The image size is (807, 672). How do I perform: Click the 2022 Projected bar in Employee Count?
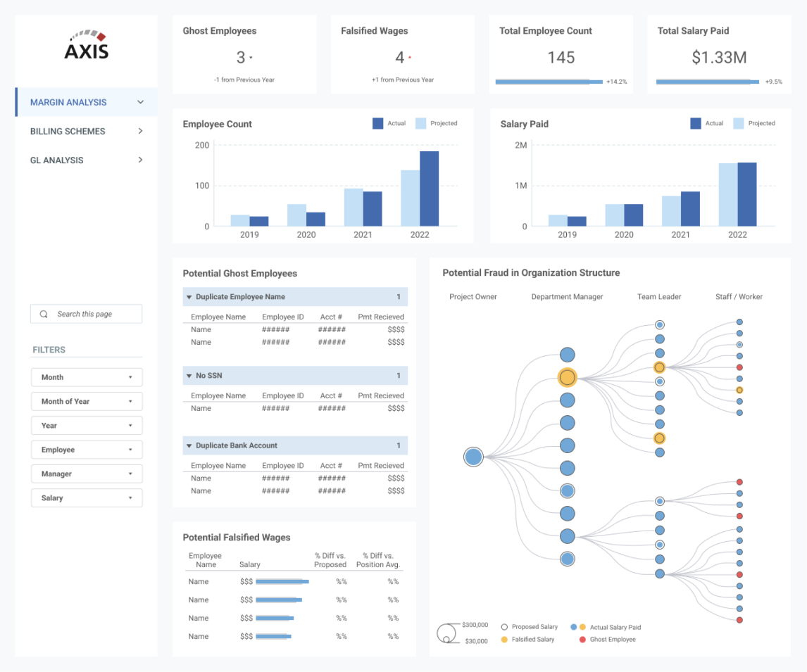[411, 198]
